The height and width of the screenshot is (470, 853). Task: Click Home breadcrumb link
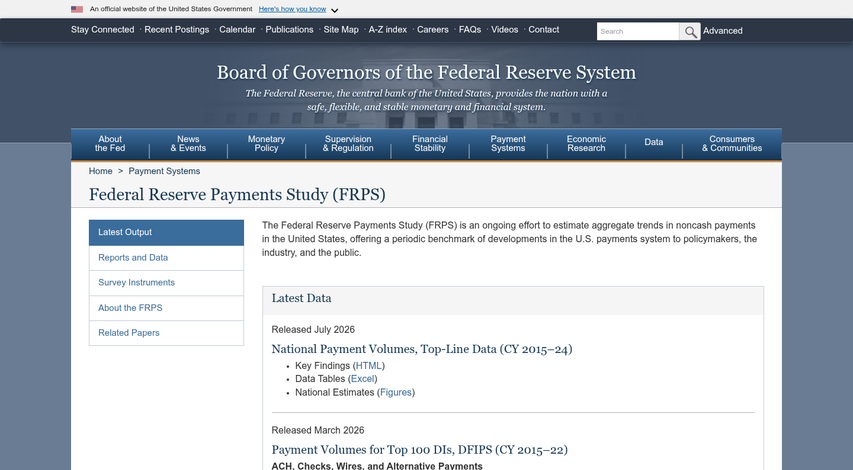101,171
